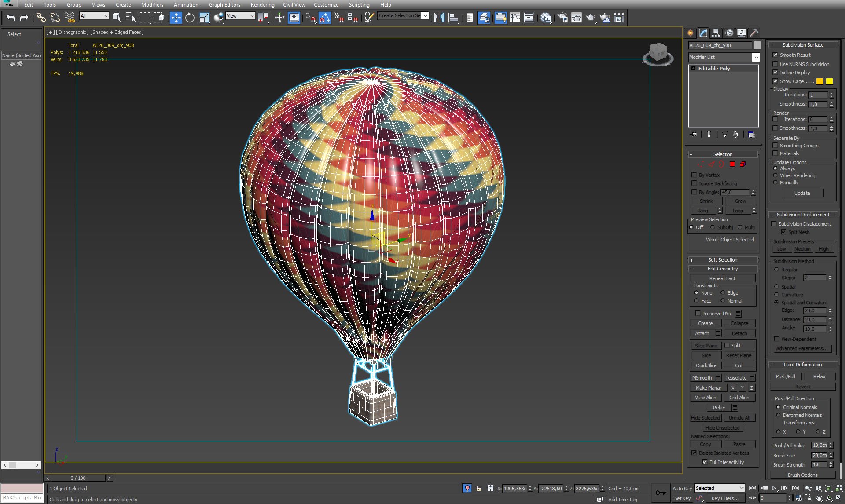This screenshot has width=845, height=504.
Task: Open the Scripting menu
Action: coord(359,4)
